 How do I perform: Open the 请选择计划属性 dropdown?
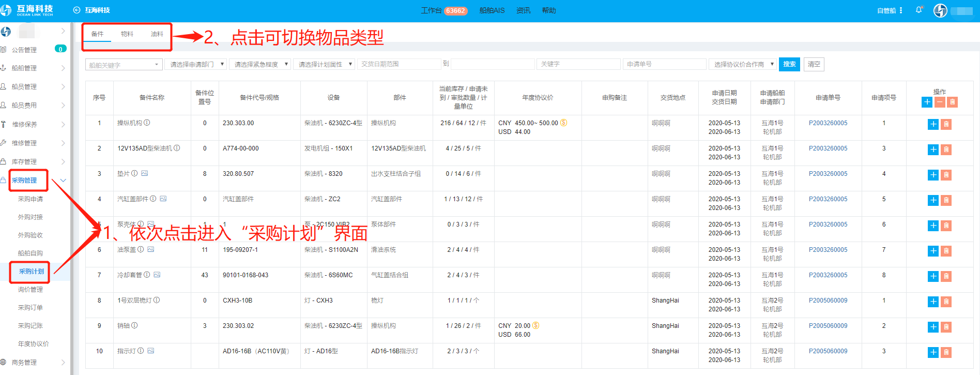pos(324,65)
